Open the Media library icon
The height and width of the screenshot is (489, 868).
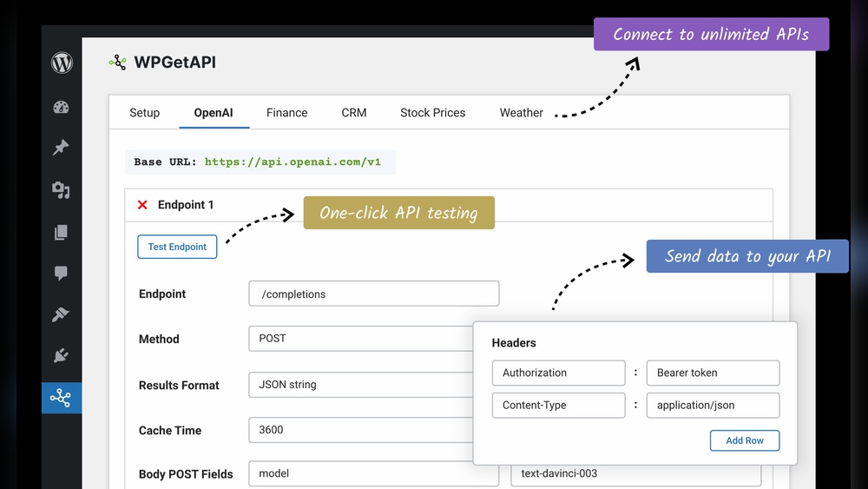(x=61, y=190)
